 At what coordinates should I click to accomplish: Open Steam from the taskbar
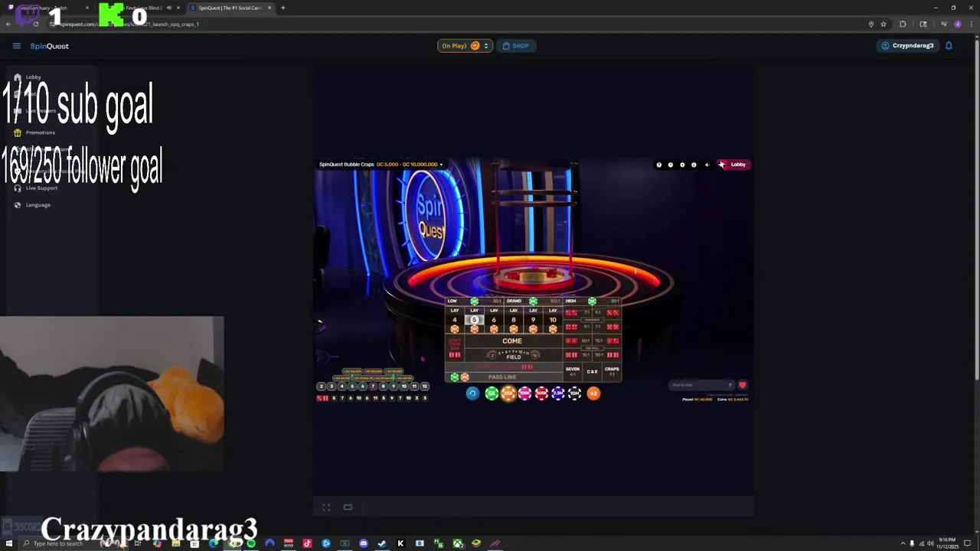[381, 543]
